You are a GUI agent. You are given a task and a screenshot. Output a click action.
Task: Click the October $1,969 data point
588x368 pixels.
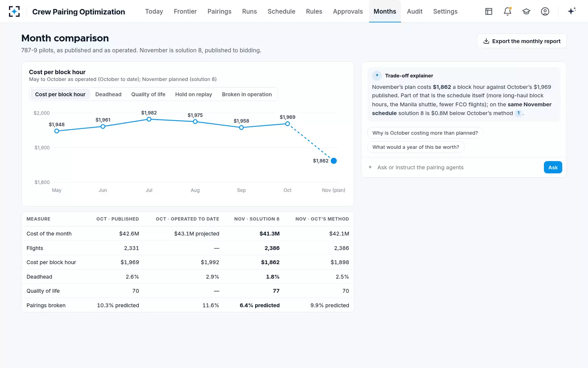(x=287, y=123)
